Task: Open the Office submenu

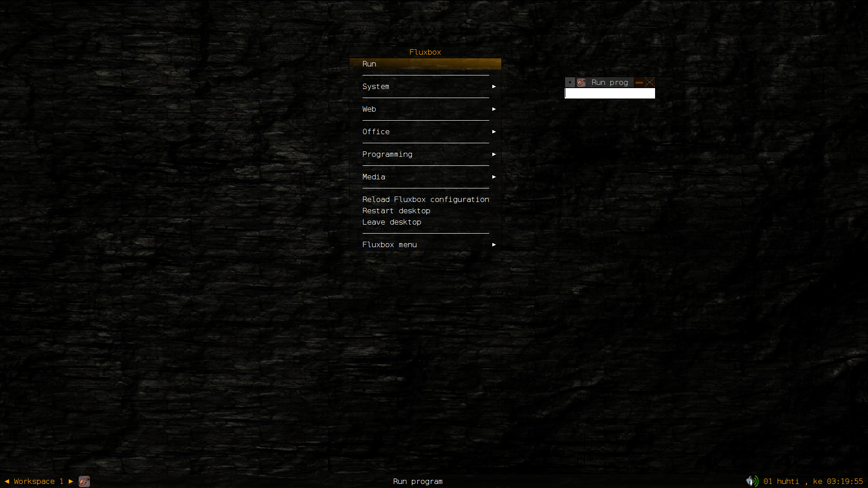Action: click(x=425, y=131)
